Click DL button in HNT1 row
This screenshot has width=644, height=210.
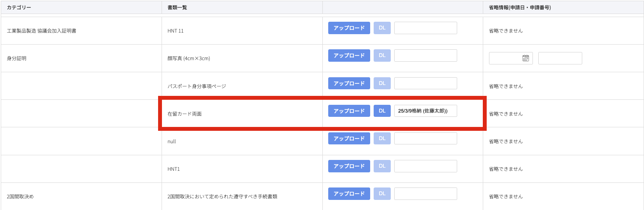point(382,166)
